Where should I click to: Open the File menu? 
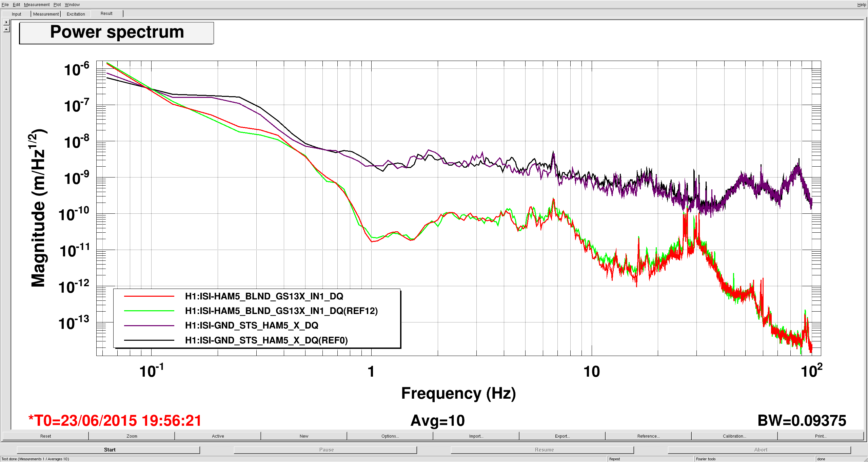5,4
